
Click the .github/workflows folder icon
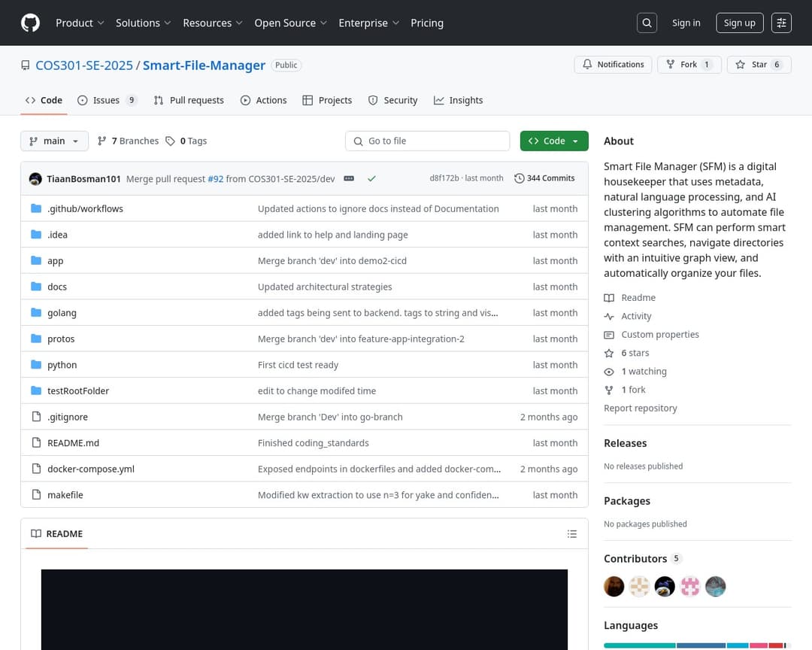pos(36,208)
